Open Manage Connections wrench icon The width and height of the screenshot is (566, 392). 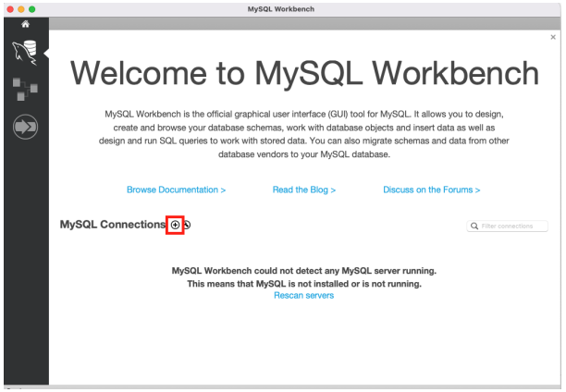187,225
